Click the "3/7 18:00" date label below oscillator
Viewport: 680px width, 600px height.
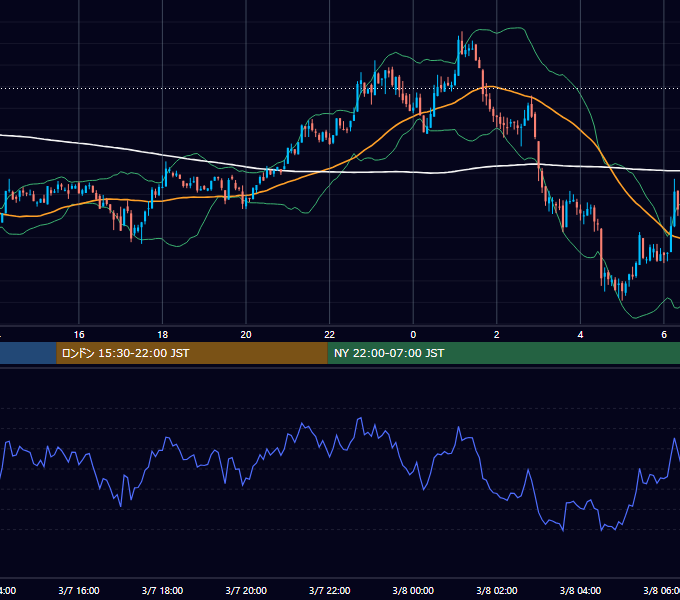tap(163, 590)
